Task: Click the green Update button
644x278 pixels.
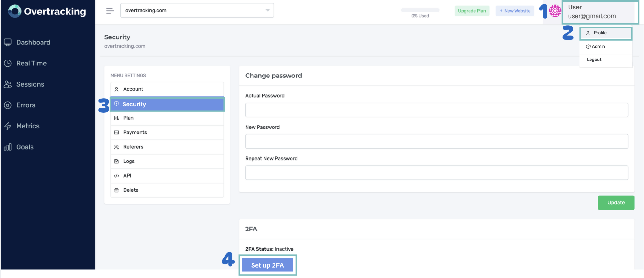Action: (x=616, y=203)
